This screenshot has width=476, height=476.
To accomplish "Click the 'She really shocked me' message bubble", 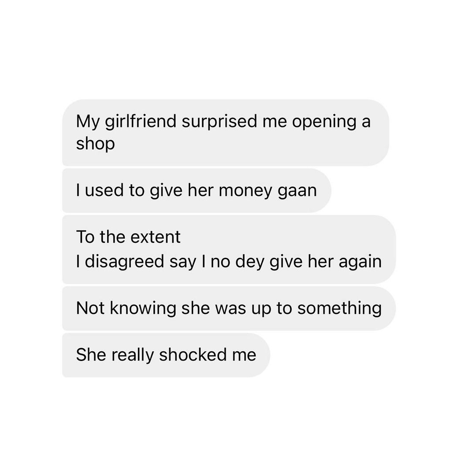I will [166, 355].
